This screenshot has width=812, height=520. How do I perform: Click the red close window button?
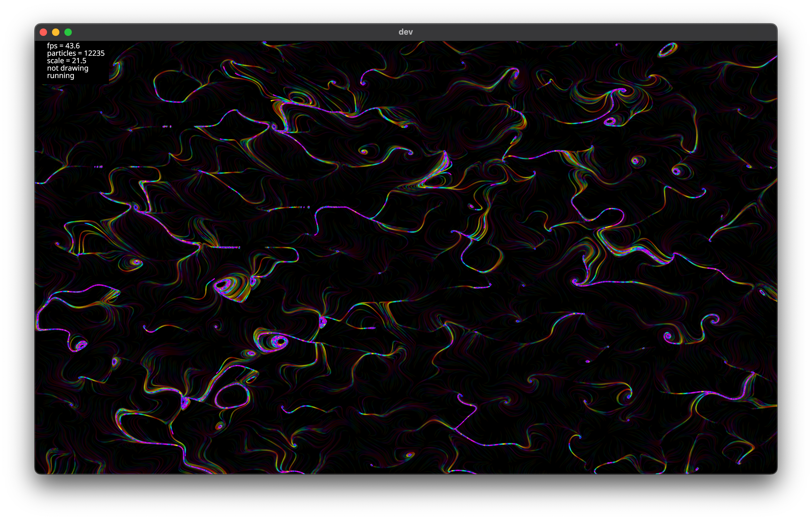(43, 32)
